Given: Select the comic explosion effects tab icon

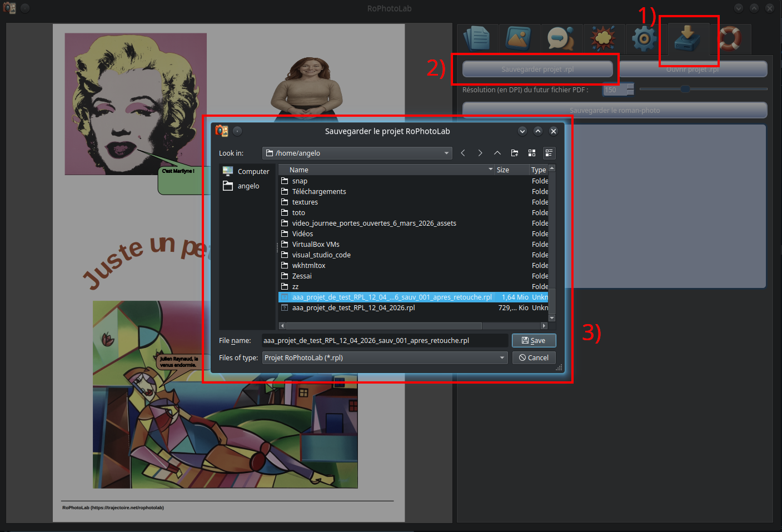Looking at the screenshot, I should pos(603,39).
